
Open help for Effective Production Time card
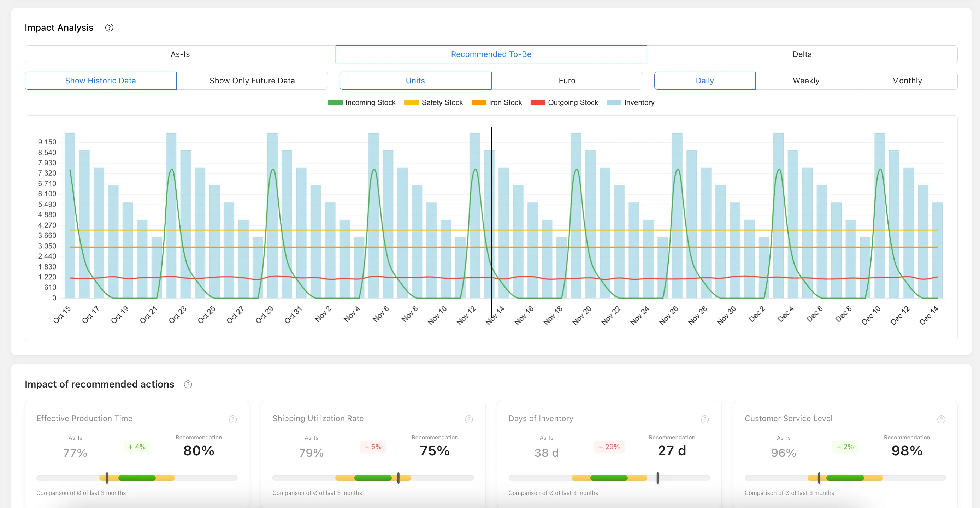[232, 419]
